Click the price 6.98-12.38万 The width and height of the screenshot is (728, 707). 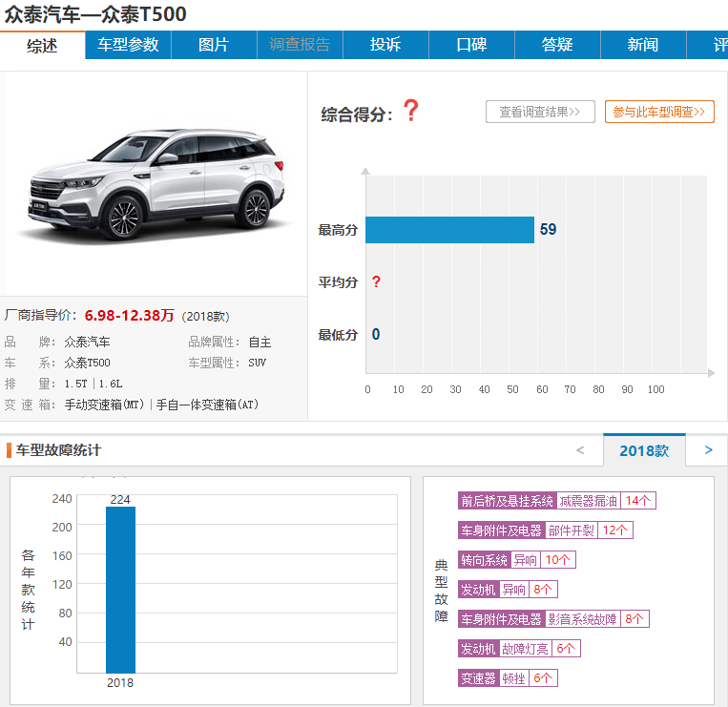pos(129,315)
